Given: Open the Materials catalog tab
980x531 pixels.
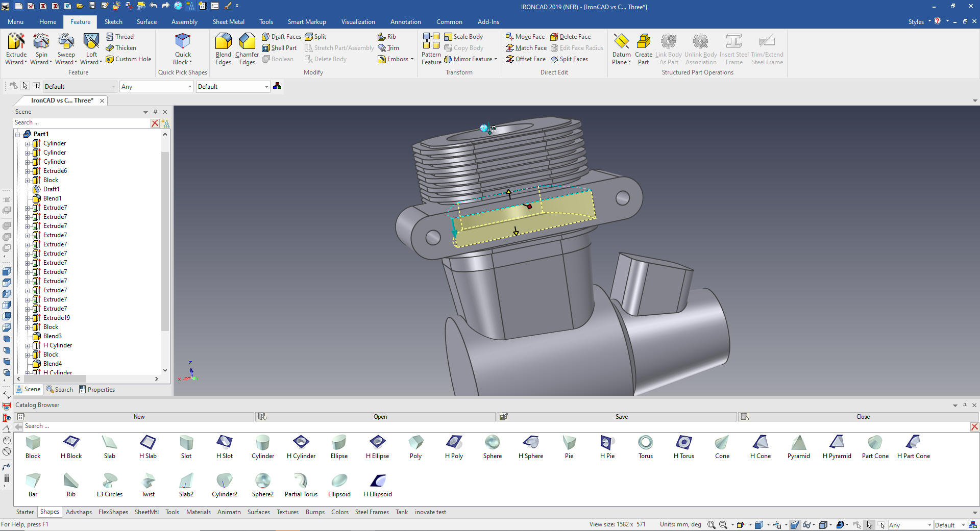Looking at the screenshot, I should click(x=198, y=512).
